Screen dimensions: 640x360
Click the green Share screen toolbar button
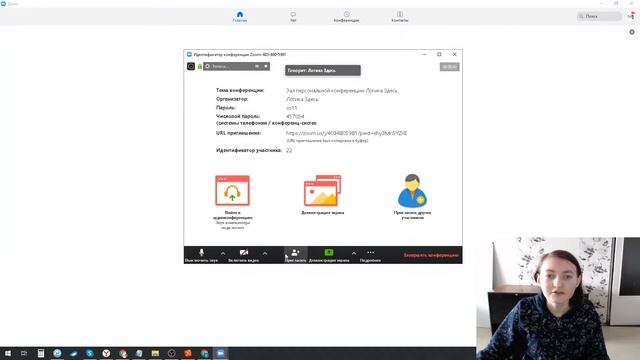(329, 255)
